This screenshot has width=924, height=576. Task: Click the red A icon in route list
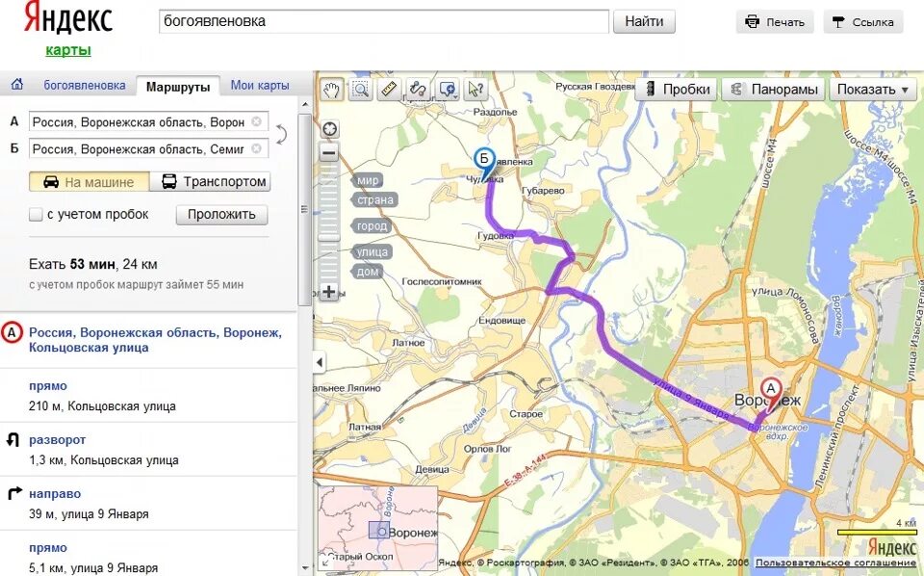tap(12, 332)
